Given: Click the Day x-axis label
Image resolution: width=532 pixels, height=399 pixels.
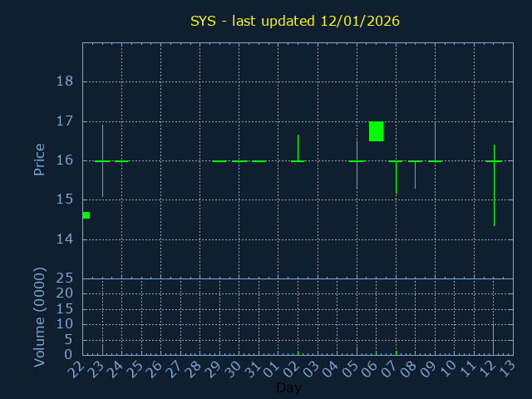Looking at the screenshot, I should coord(288,388).
